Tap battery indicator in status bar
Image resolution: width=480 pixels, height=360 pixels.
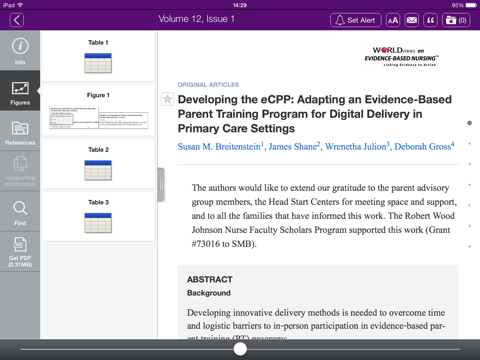click(471, 5)
